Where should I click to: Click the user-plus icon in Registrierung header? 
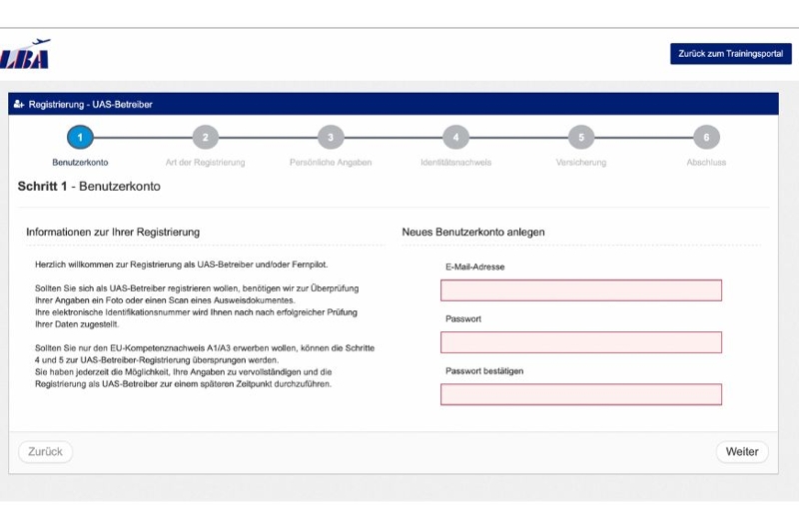pyautogui.click(x=19, y=104)
